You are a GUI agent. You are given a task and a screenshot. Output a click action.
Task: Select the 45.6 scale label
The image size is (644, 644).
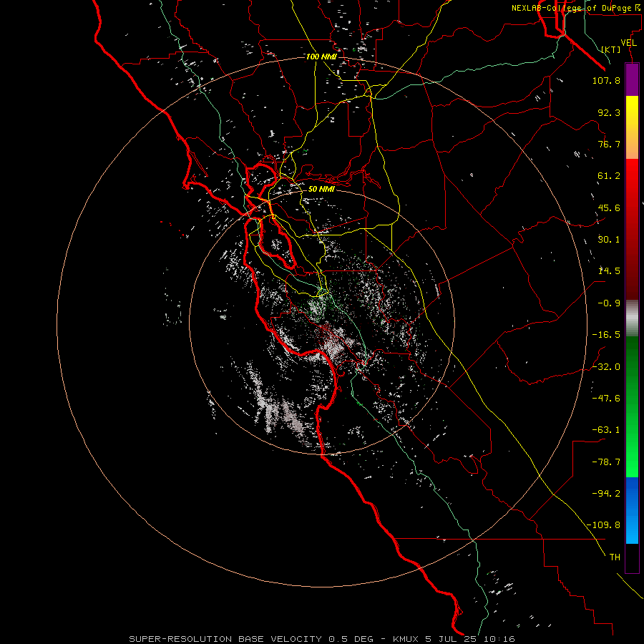coord(609,208)
